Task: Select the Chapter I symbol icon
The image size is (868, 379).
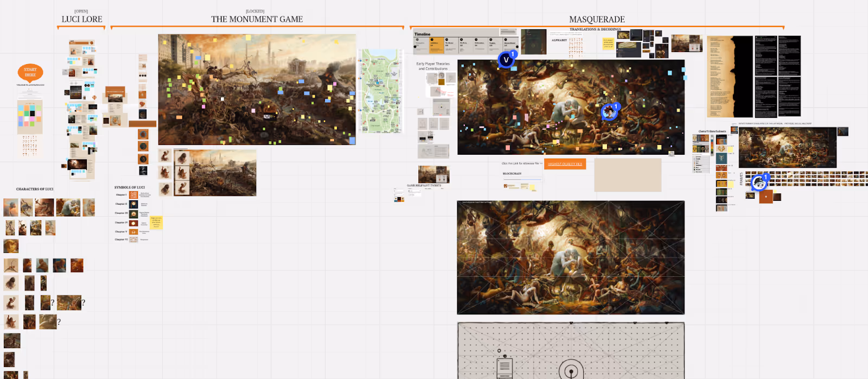Action: point(133,195)
